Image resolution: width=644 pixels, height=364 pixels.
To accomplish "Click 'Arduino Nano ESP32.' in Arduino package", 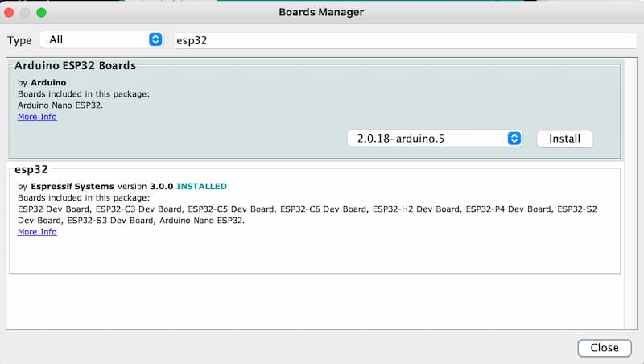I will pos(60,105).
